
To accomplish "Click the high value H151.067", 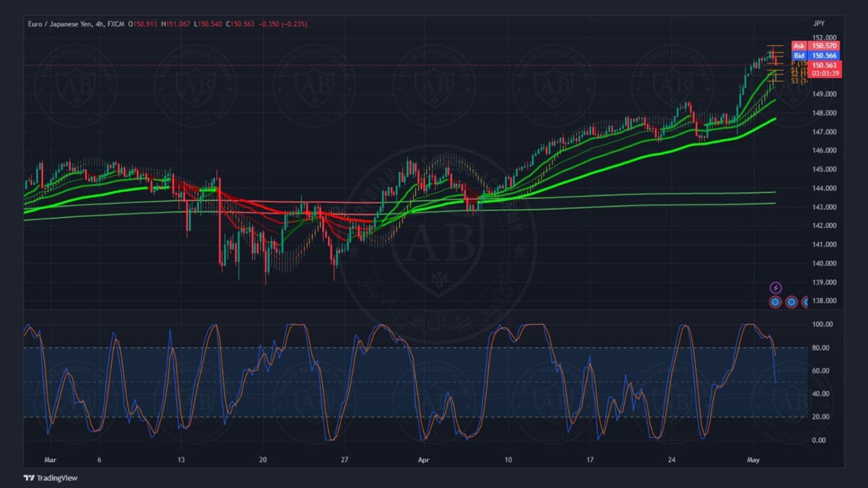I will (175, 24).
